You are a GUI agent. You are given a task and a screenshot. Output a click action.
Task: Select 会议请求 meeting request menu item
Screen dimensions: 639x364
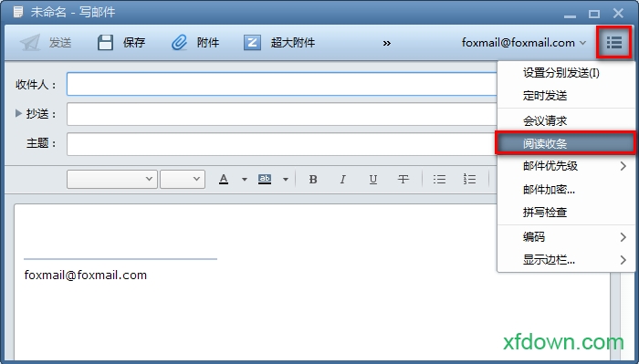coord(566,120)
